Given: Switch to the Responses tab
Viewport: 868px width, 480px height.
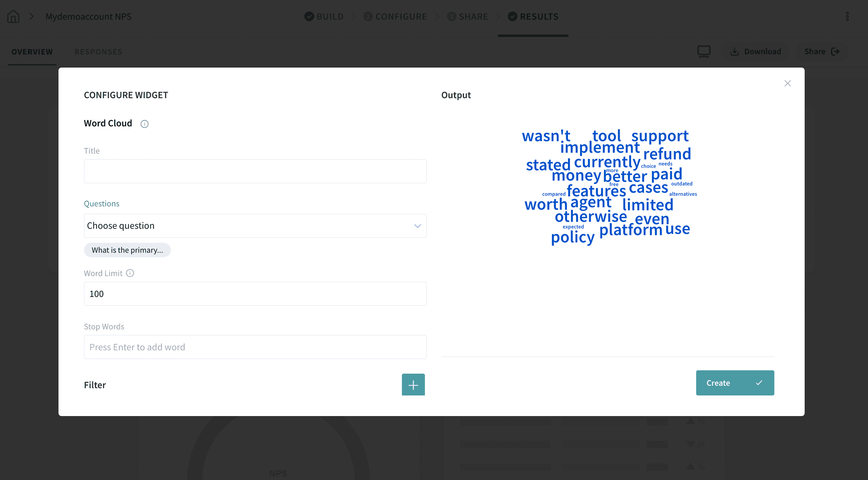Looking at the screenshot, I should tap(98, 52).
